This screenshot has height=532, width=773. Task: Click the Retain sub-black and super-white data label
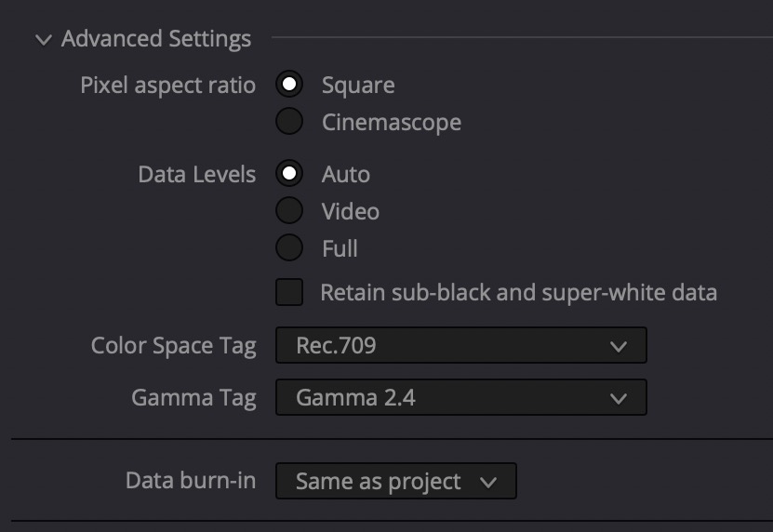tap(519, 292)
